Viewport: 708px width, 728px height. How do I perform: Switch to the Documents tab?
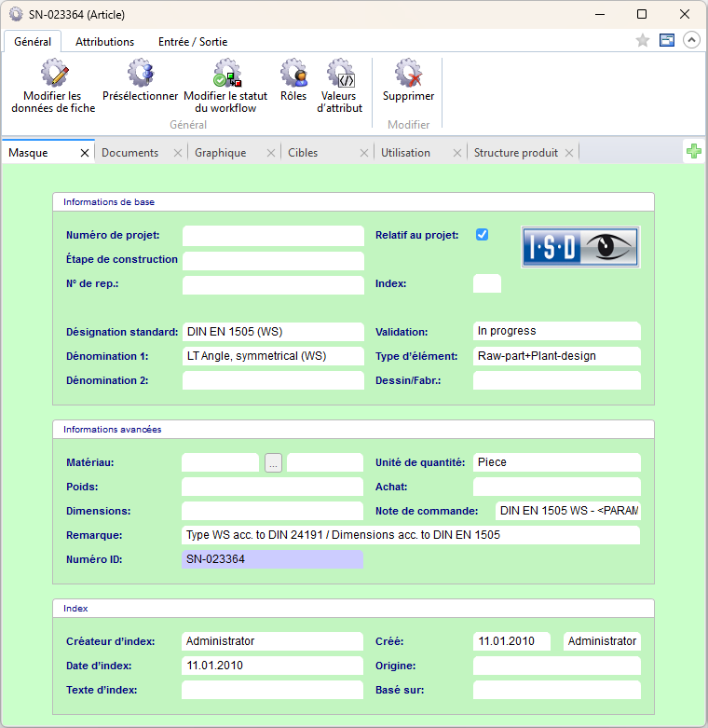[x=130, y=153]
